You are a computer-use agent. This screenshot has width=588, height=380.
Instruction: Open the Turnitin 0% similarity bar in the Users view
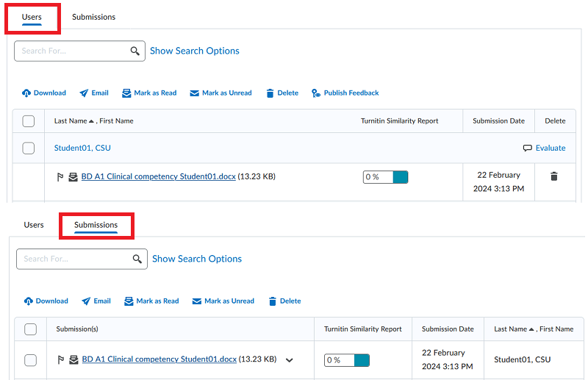(385, 177)
